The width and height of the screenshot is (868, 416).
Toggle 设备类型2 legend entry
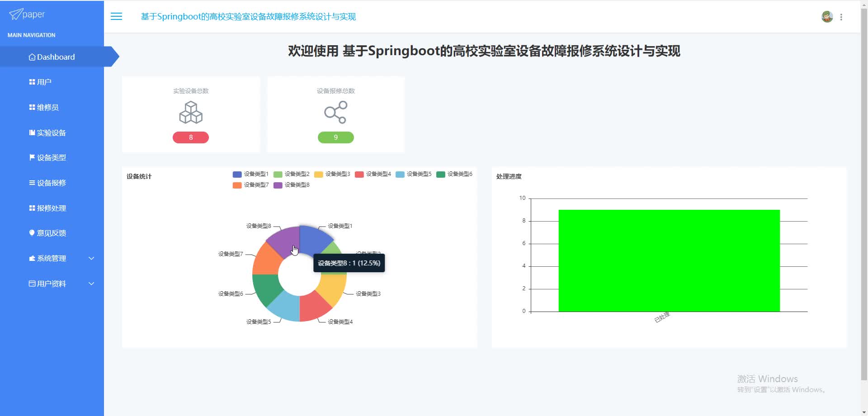coord(291,174)
